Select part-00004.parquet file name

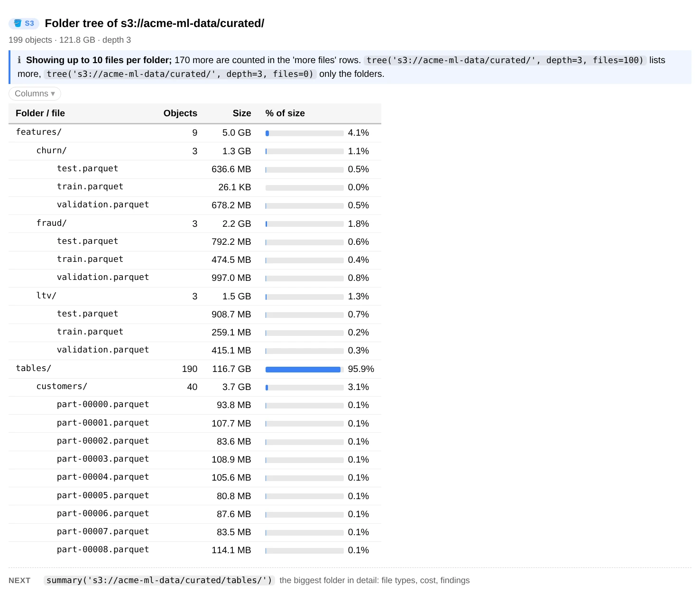(103, 477)
